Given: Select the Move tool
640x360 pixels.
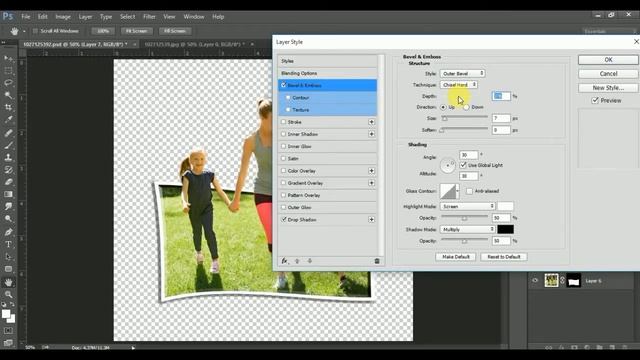Looking at the screenshot, I should coord(8,58).
